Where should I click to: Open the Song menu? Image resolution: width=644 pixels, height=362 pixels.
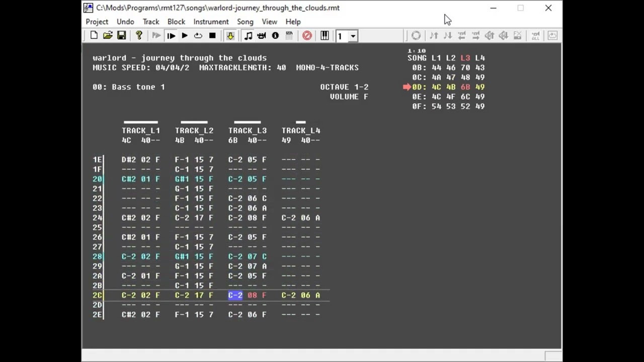tap(245, 22)
